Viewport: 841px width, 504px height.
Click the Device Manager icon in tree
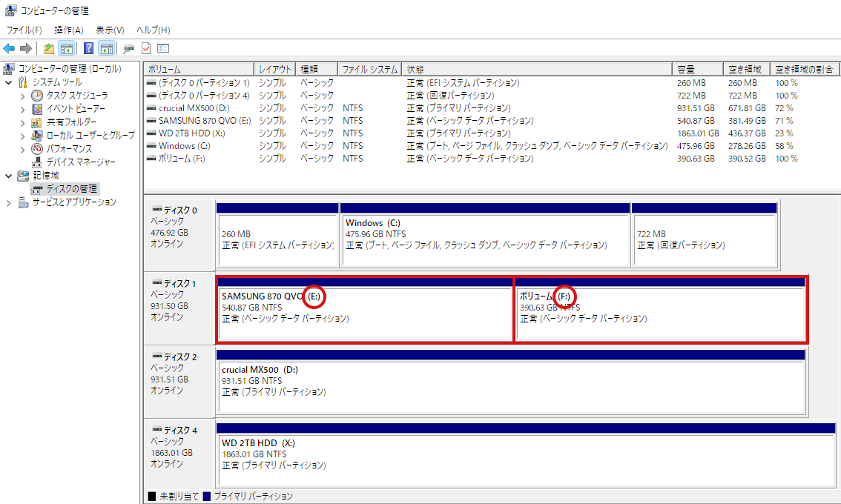(37, 162)
